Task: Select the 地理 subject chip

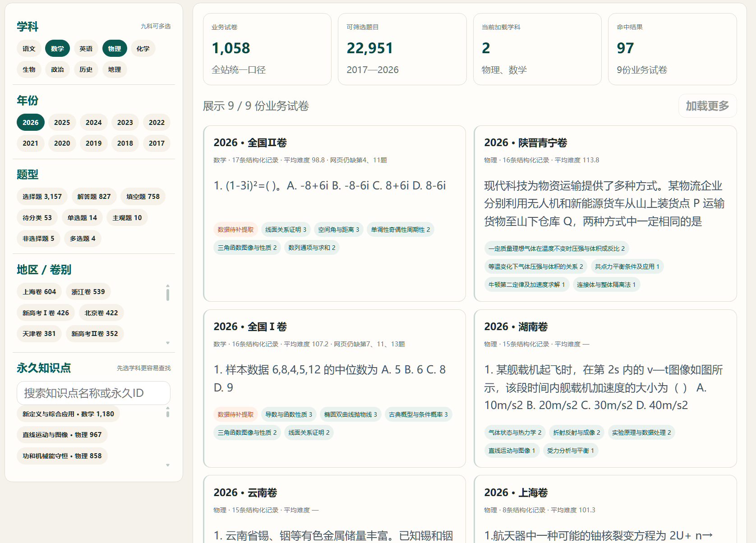Action: pos(115,69)
